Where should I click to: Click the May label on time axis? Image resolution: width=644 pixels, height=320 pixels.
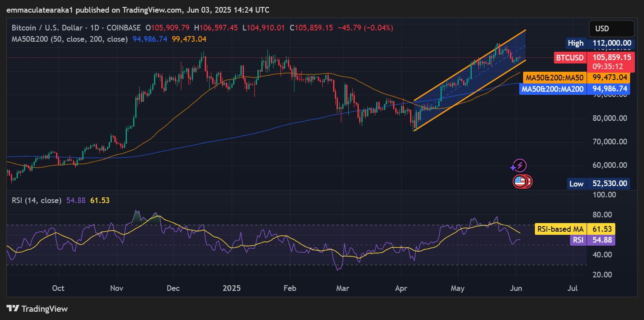(458, 288)
